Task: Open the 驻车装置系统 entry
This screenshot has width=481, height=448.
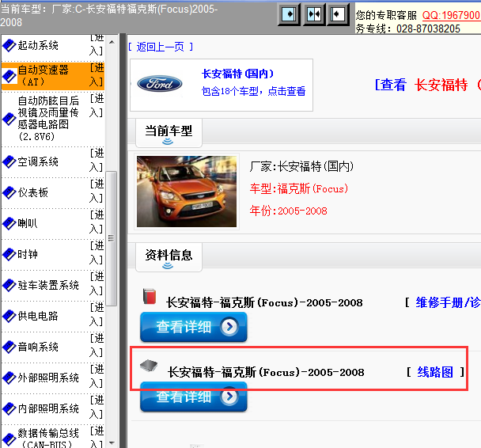Action: tap(48, 285)
